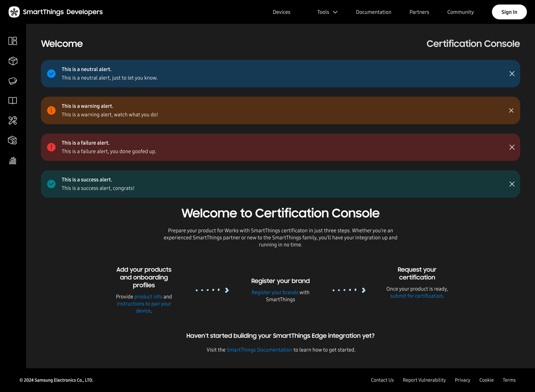The width and height of the screenshot is (535, 392).
Task: Expand the Tools dropdown menu
Action: (327, 12)
